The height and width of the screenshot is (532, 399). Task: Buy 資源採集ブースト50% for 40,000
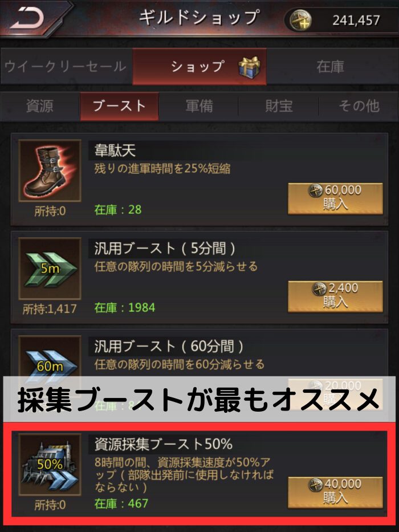point(335,492)
